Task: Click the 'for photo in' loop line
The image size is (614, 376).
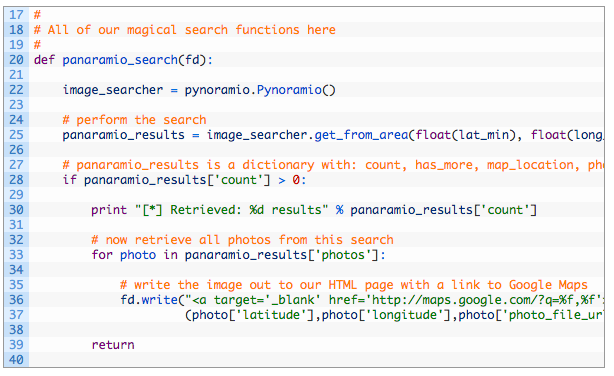Action: tap(238, 255)
